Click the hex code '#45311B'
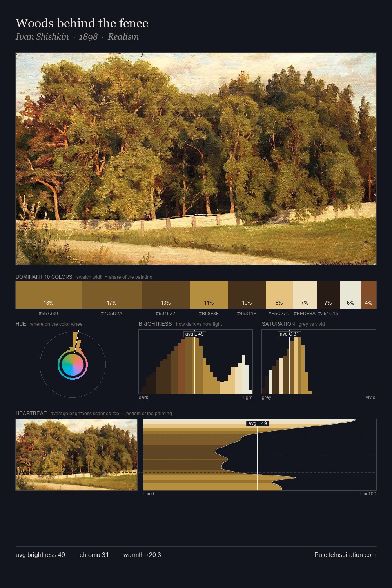 [247, 314]
